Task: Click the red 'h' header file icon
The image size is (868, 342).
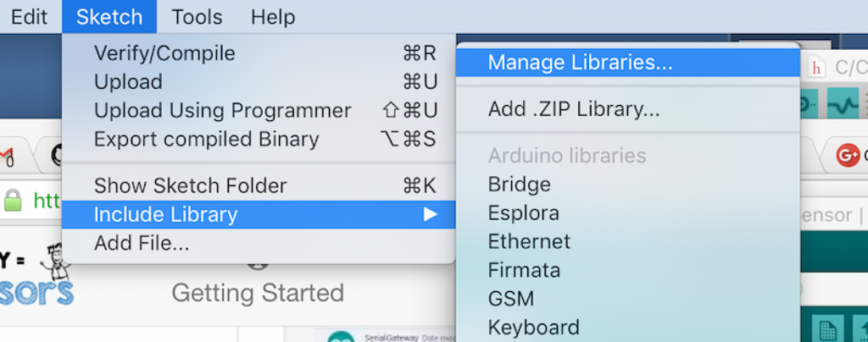Action: [817, 66]
